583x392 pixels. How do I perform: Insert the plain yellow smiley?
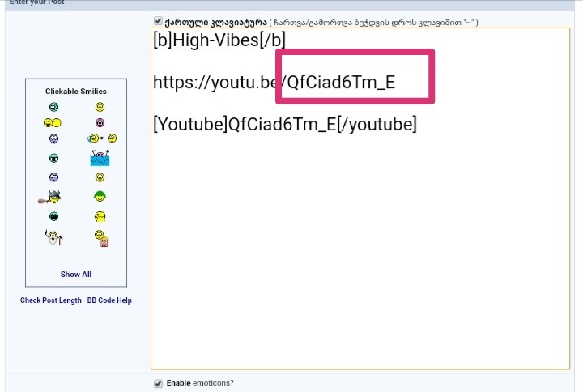click(x=100, y=107)
